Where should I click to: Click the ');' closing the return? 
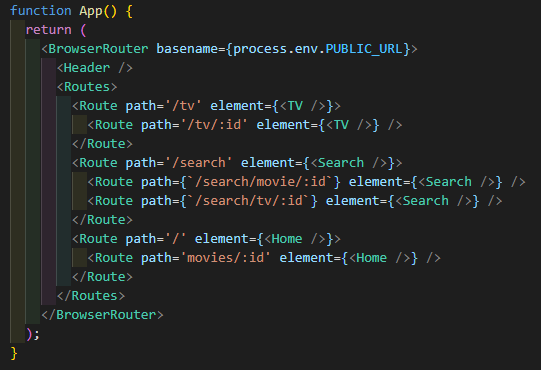click(x=33, y=334)
